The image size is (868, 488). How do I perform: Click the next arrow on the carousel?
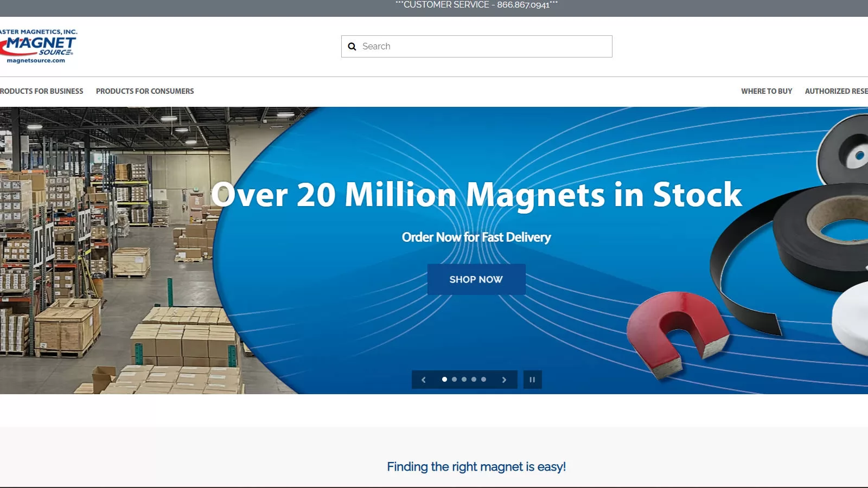pos(503,380)
